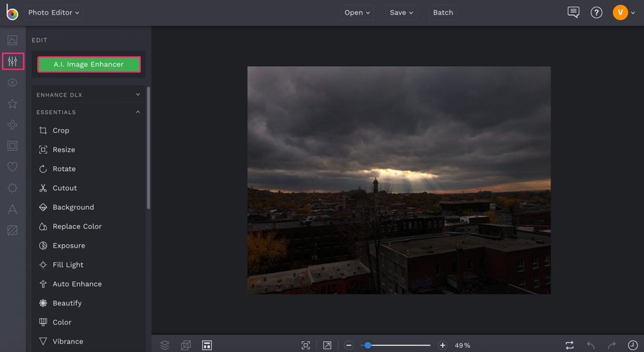The height and width of the screenshot is (352, 644).
Task: Click the fullscreen expand icon
Action: [x=327, y=345]
